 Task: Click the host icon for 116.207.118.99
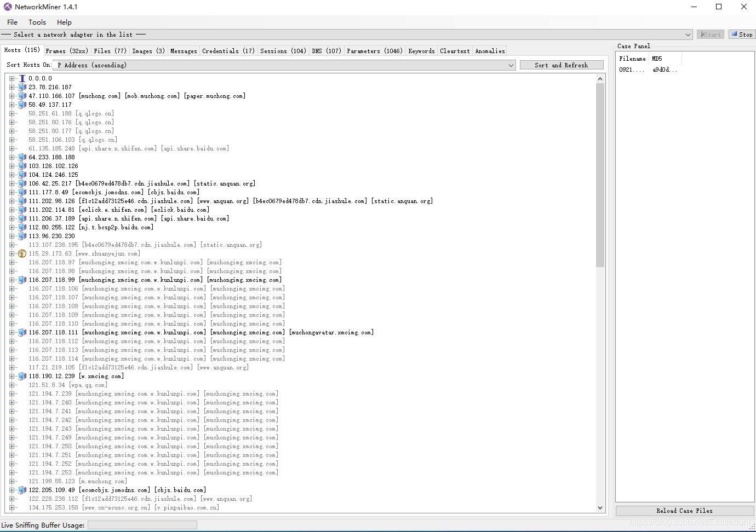pos(22,280)
